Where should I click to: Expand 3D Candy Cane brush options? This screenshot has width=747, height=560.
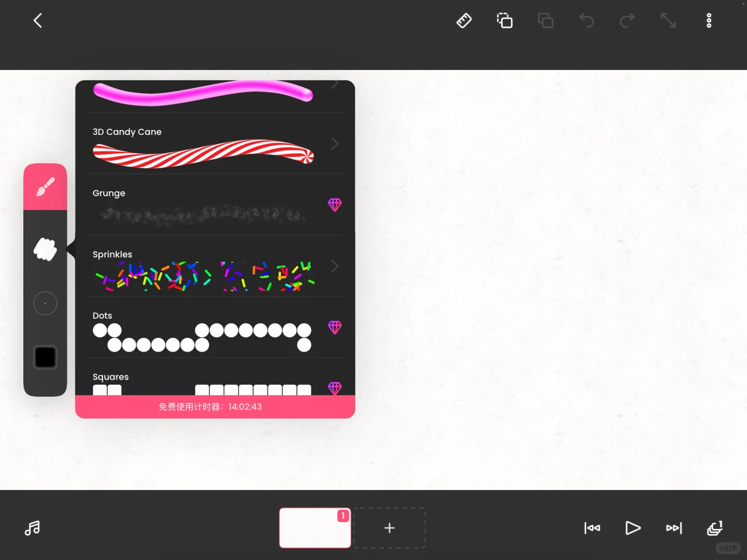click(x=335, y=144)
